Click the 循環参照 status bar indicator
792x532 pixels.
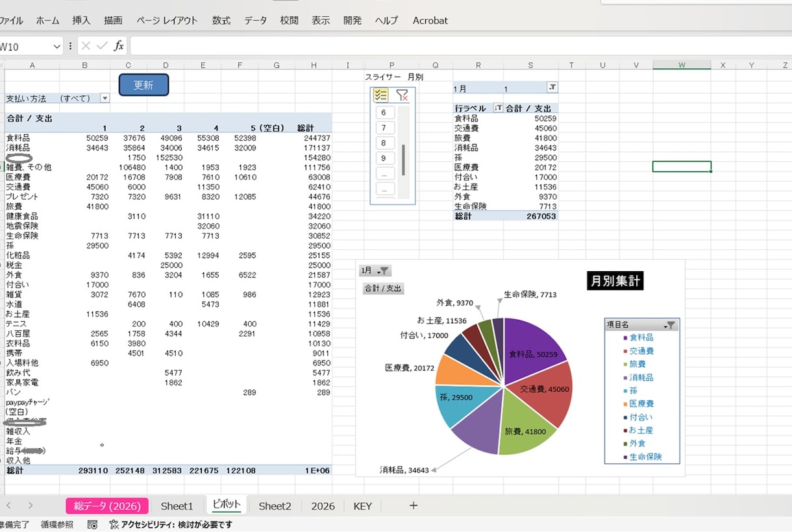57,525
